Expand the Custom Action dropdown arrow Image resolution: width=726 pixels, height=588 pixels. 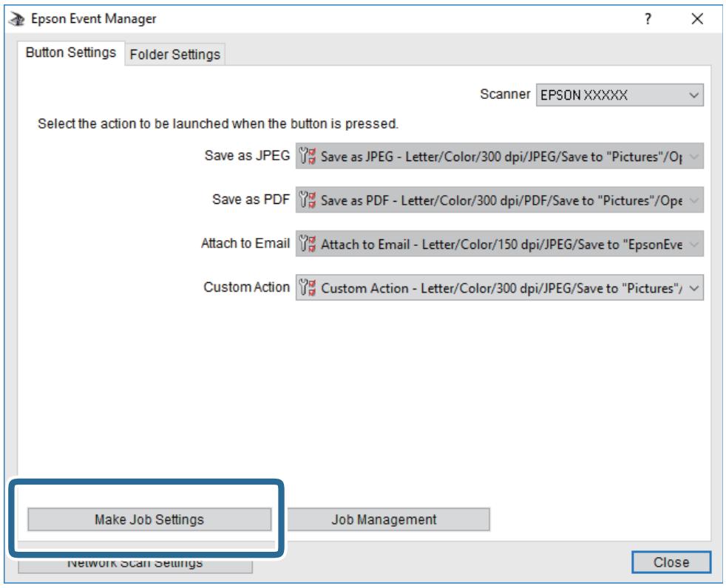click(x=693, y=288)
